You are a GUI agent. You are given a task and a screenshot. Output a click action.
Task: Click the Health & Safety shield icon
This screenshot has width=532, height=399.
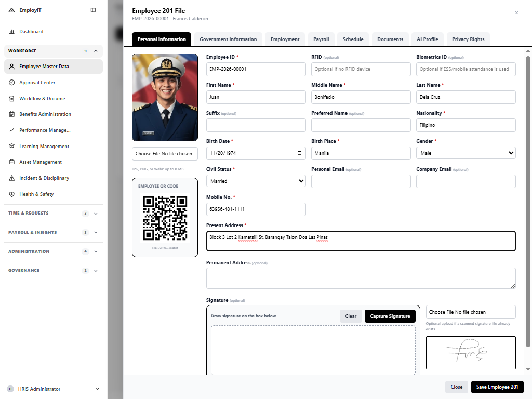click(x=11, y=194)
